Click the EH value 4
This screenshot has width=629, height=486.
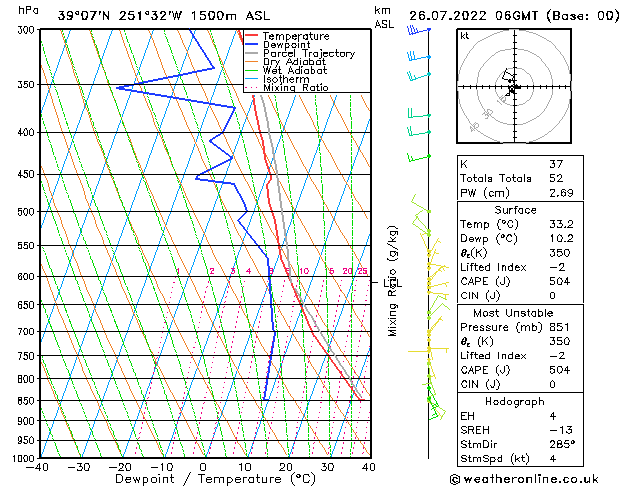coord(553,416)
